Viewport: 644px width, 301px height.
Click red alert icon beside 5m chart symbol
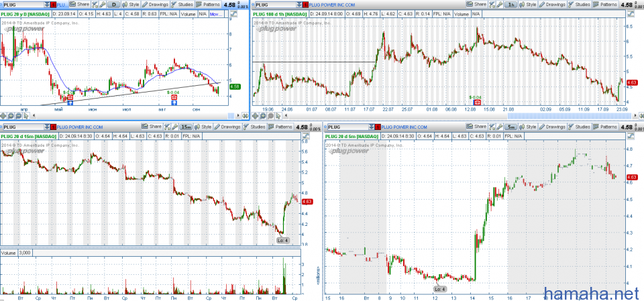pos(378,127)
